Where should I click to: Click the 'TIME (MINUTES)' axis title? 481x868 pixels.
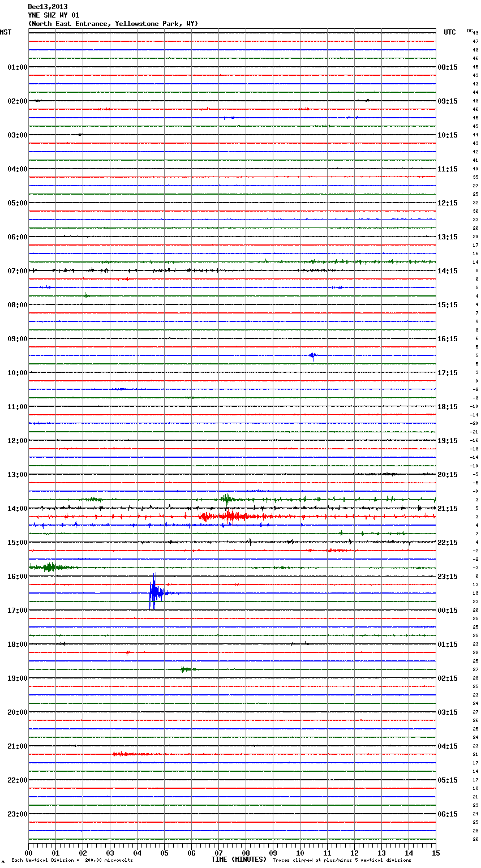point(239,860)
